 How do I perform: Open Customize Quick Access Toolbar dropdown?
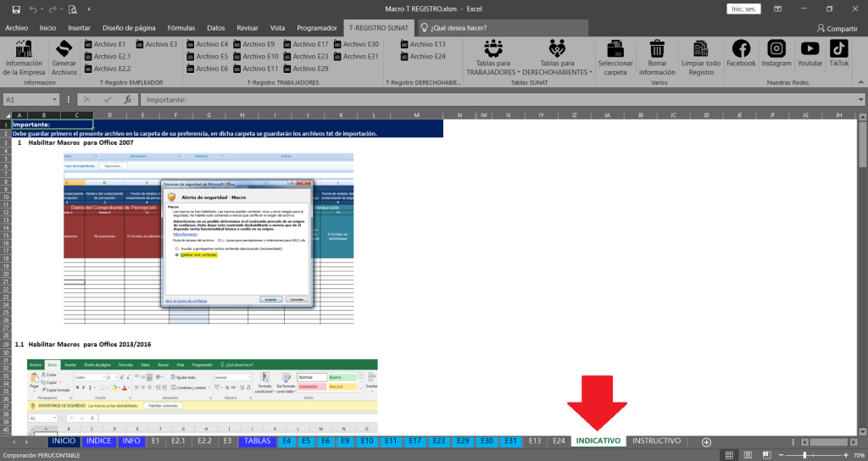point(88,9)
